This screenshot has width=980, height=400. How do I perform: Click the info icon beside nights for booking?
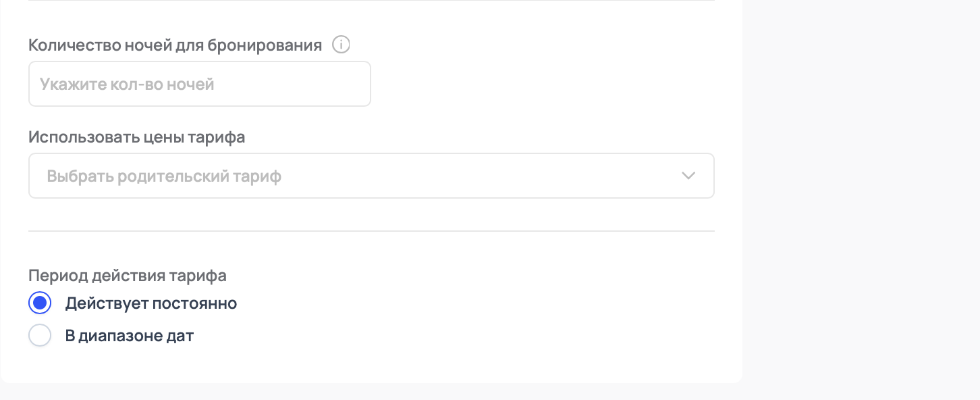click(342, 45)
